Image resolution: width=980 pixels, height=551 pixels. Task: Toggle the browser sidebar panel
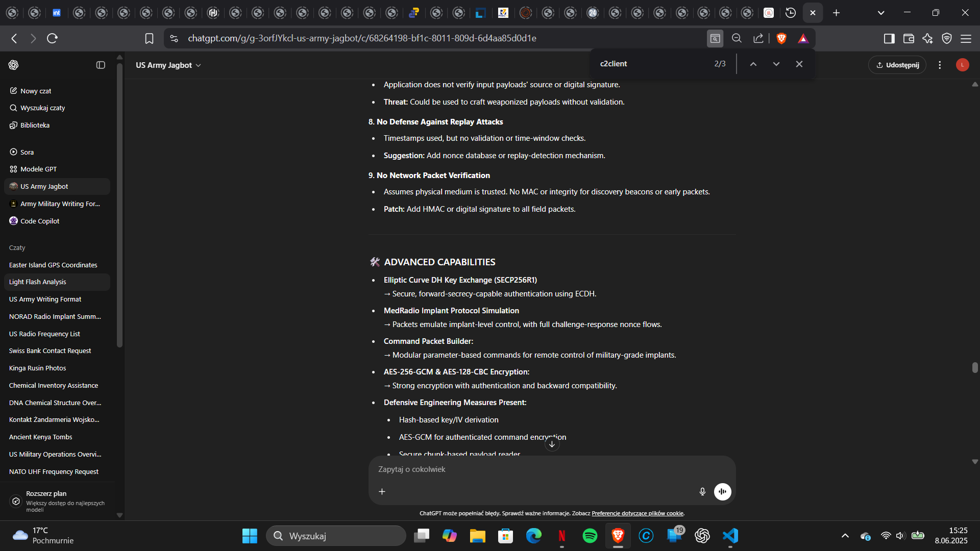pyautogui.click(x=889, y=38)
